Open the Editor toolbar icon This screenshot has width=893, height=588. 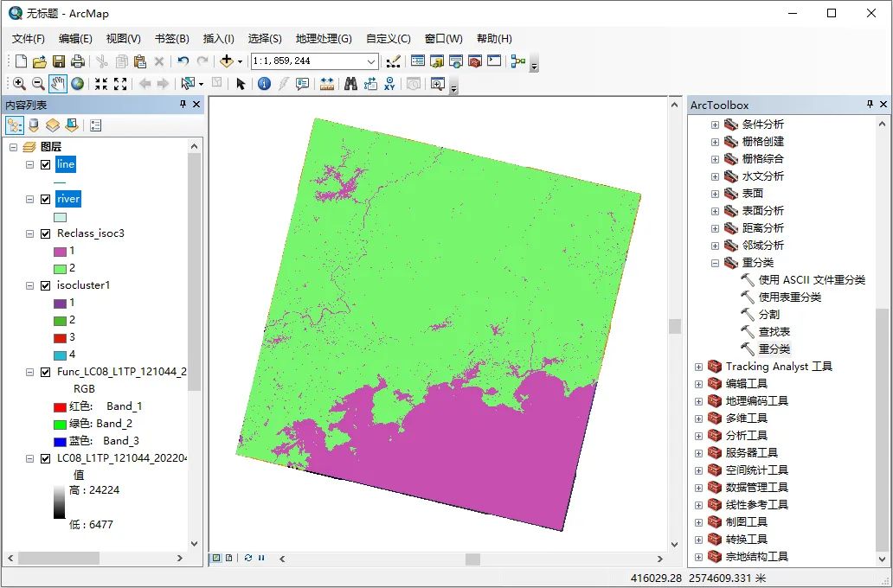(x=393, y=61)
